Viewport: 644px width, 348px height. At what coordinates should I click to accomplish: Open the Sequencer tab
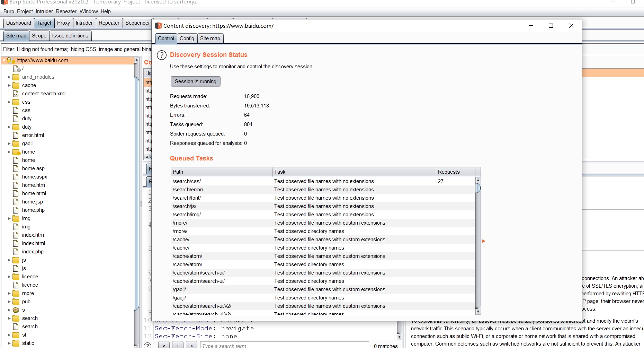[x=137, y=23]
